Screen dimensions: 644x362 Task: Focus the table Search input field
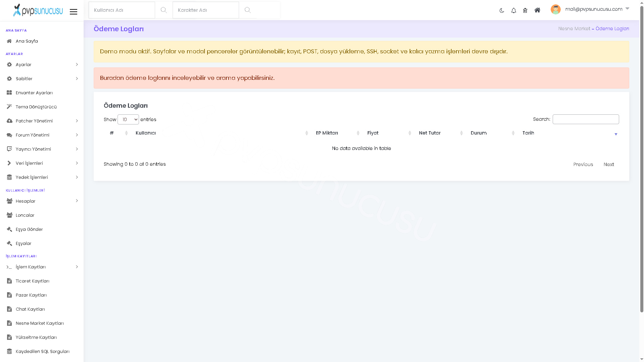586,119
